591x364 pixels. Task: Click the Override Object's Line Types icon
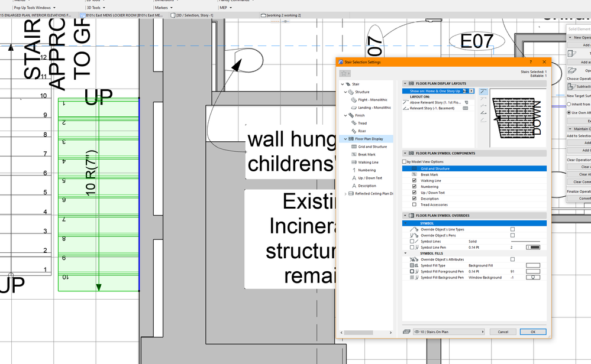[x=414, y=229]
